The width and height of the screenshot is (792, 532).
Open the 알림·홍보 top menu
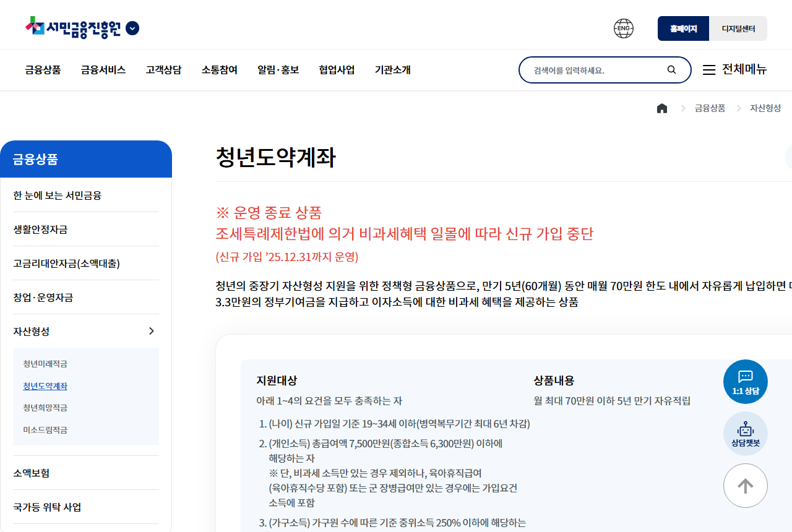[x=278, y=70]
